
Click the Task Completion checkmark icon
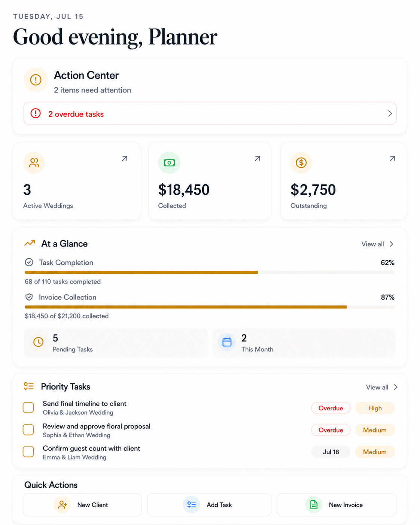point(29,262)
